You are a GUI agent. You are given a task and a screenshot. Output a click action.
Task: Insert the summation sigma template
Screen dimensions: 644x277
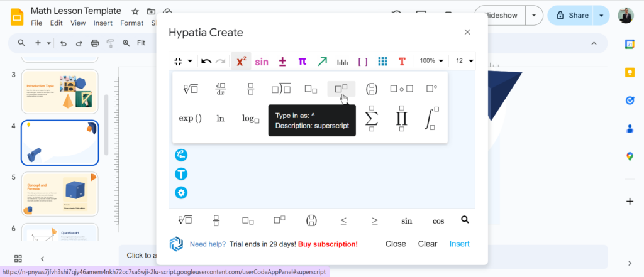[x=372, y=118]
